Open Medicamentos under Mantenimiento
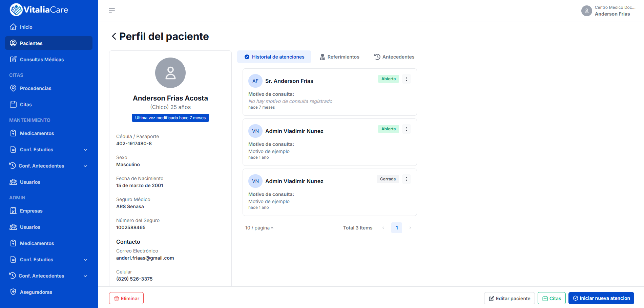 tap(49, 133)
